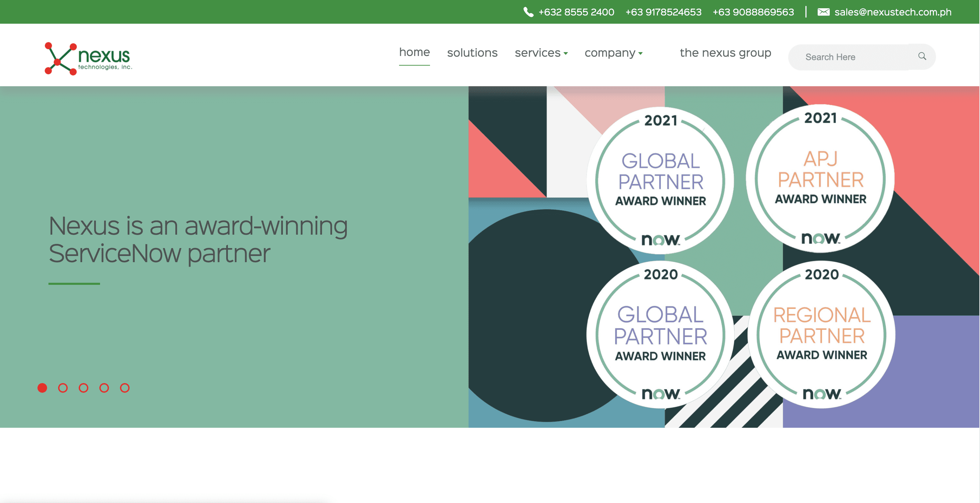Open the solutions menu item
980x503 pixels.
click(x=472, y=53)
